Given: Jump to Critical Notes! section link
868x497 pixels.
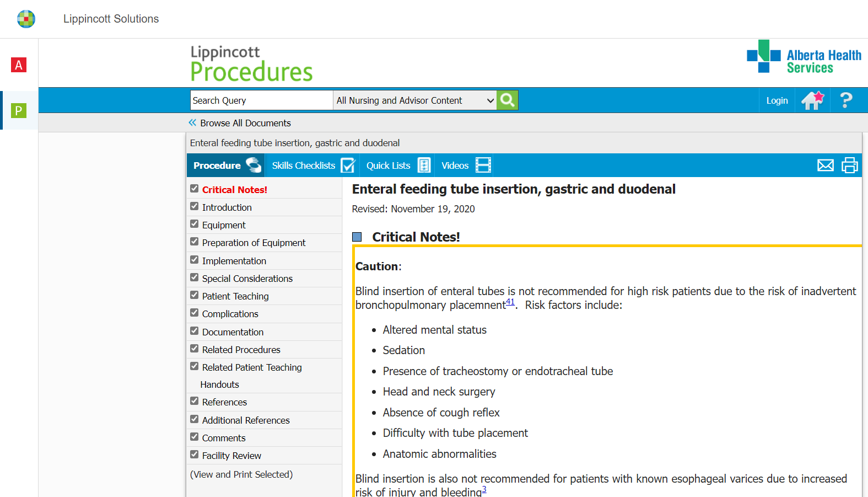Looking at the screenshot, I should click(235, 190).
